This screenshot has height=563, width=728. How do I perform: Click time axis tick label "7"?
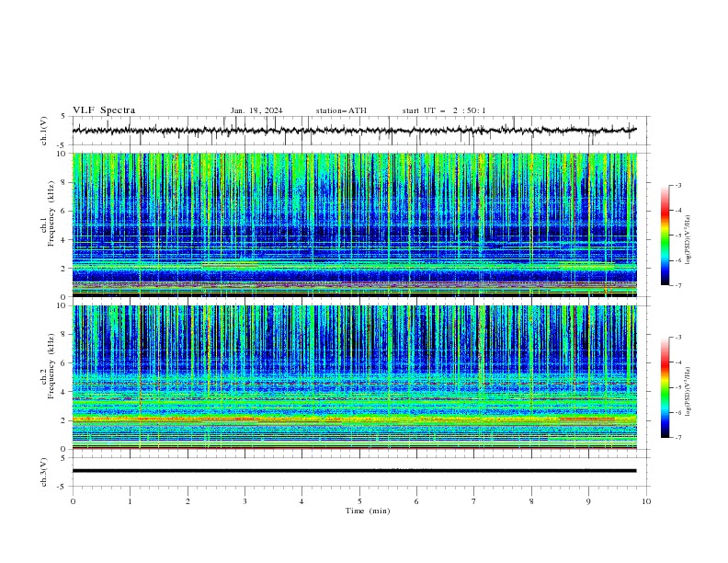point(474,501)
